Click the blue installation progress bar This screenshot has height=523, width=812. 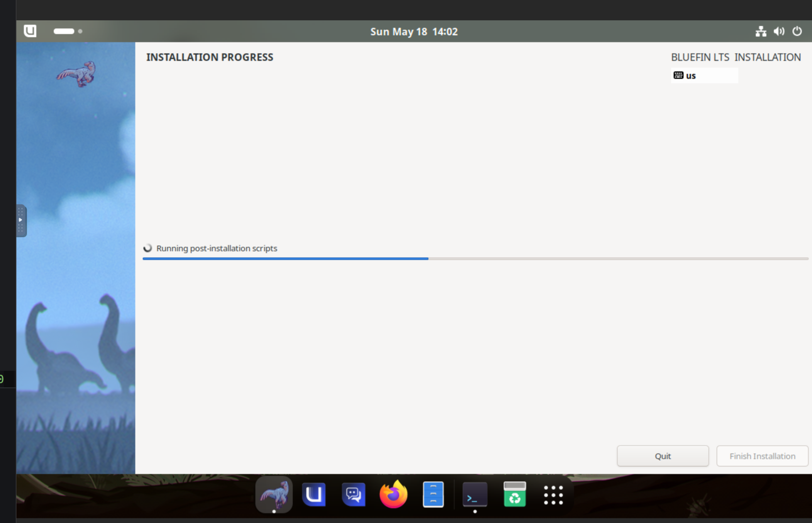point(285,258)
